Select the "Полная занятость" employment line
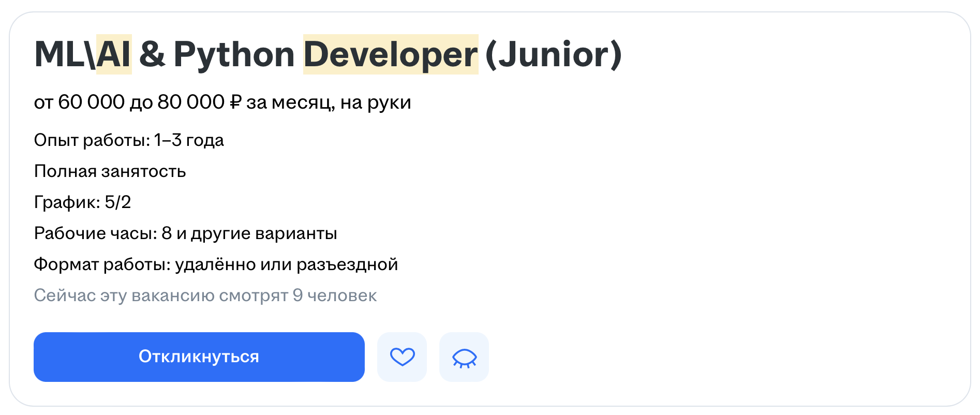980x415 pixels. [x=110, y=171]
